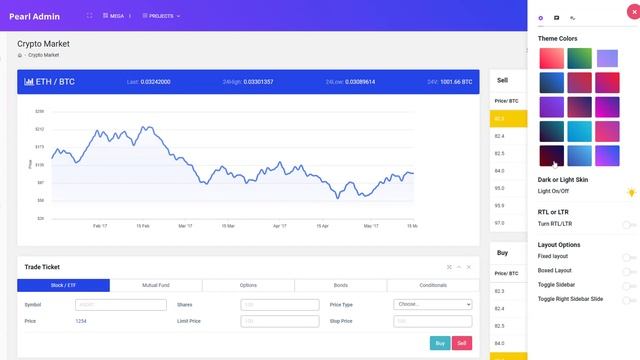Open the chat tab icon in side panel
The height and width of the screenshot is (360, 640).
tap(556, 18)
